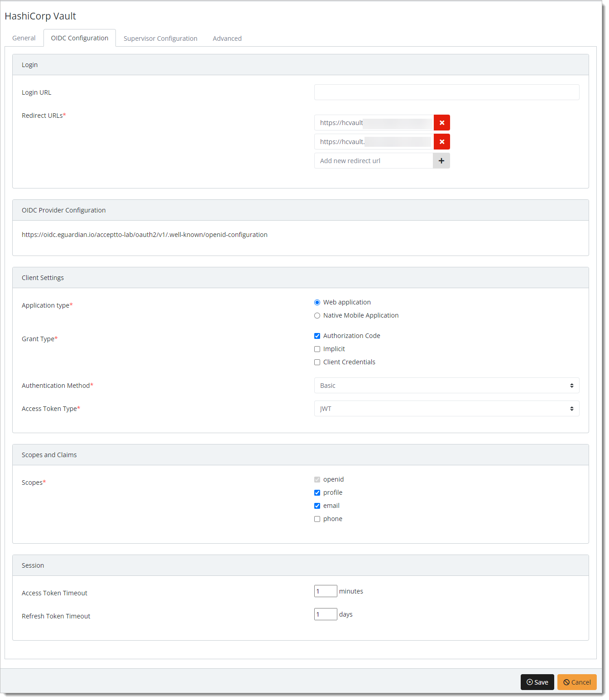Cancel the configuration changes
The height and width of the screenshot is (700, 609).
[x=577, y=682]
